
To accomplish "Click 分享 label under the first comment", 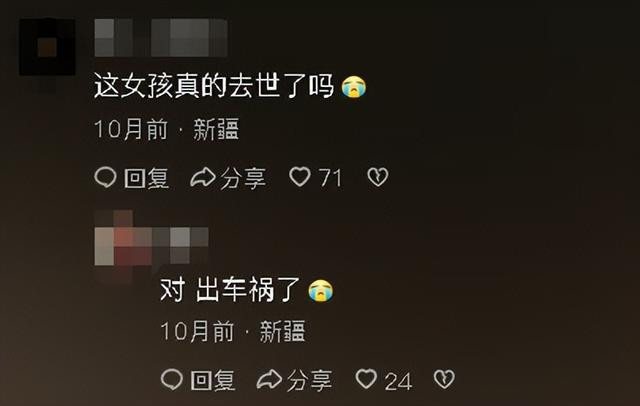I will coord(243,179).
